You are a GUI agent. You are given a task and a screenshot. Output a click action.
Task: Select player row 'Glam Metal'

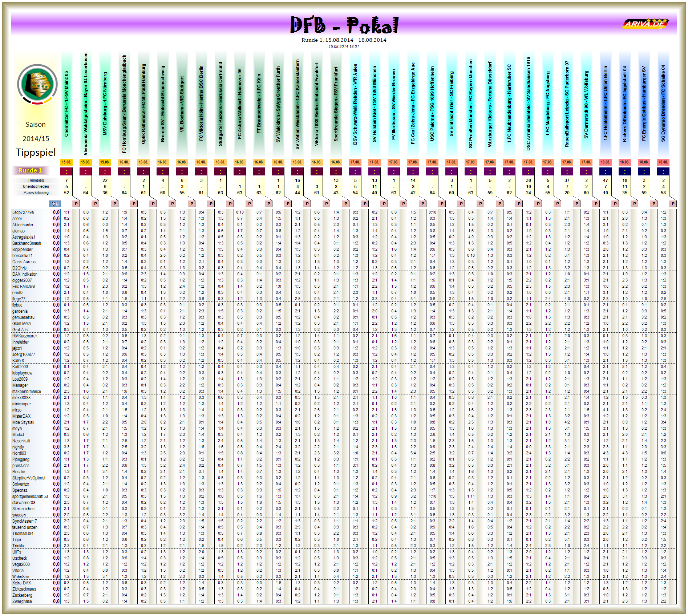344,323
